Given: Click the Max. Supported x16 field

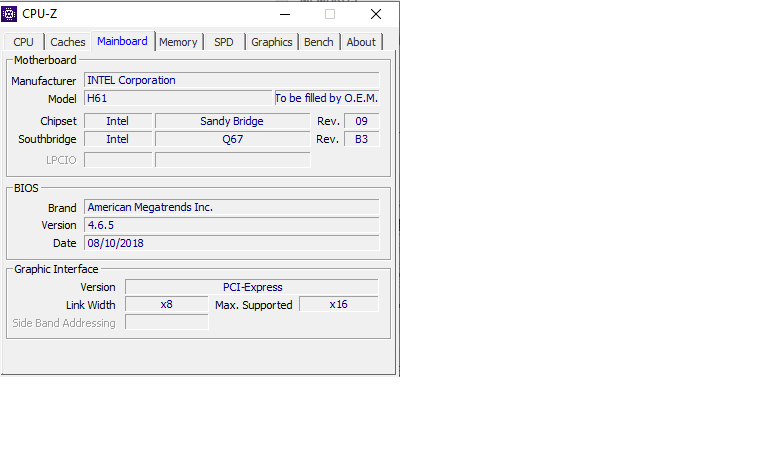Looking at the screenshot, I should pyautogui.click(x=339, y=304).
